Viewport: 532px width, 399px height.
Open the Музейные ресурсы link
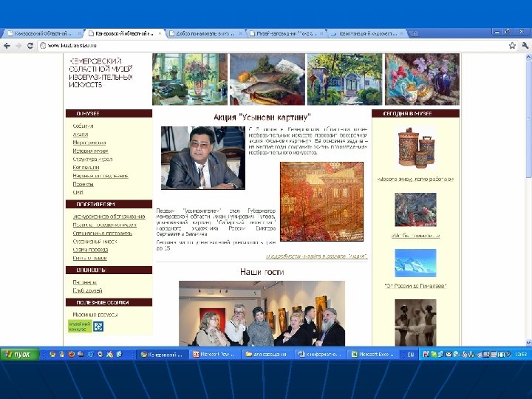pos(95,315)
